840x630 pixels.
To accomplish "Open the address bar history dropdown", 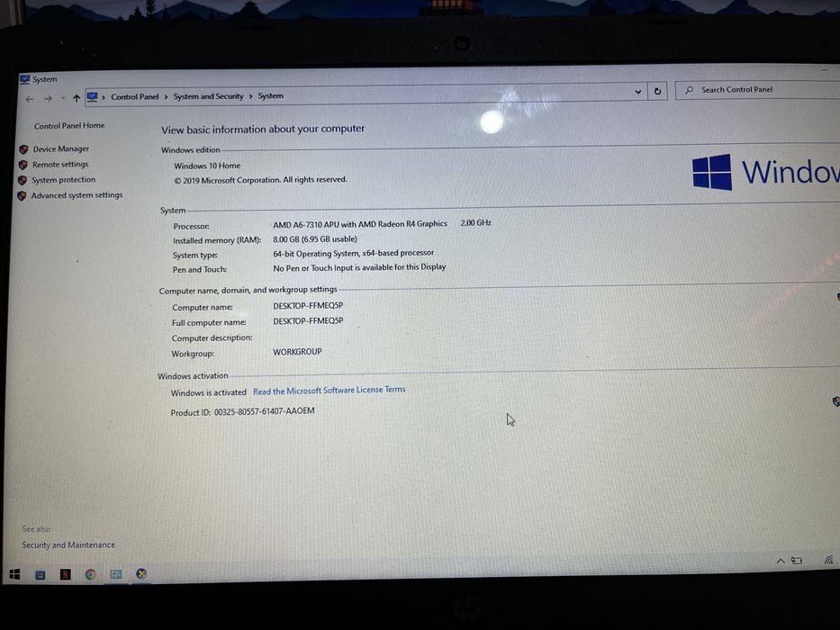I will (x=638, y=92).
